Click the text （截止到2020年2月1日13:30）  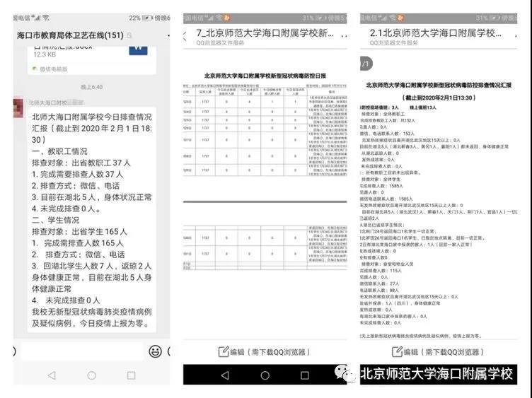coord(439,98)
